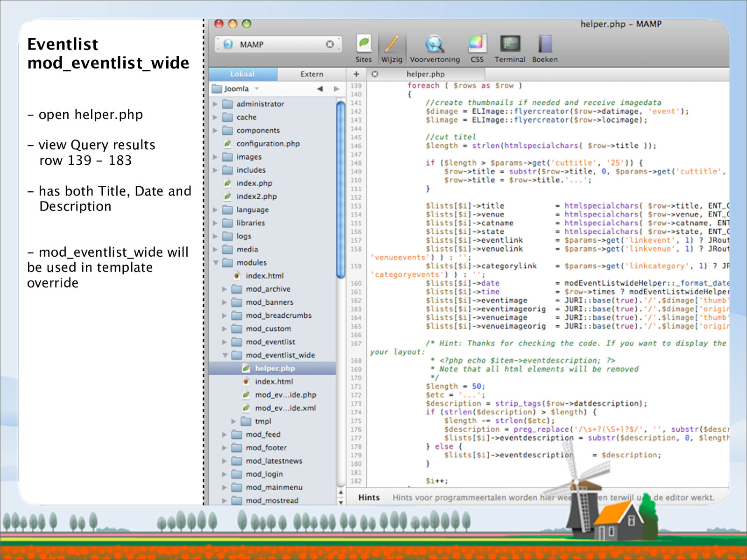
Task: Clear the MAMP site field
Action: pyautogui.click(x=330, y=44)
